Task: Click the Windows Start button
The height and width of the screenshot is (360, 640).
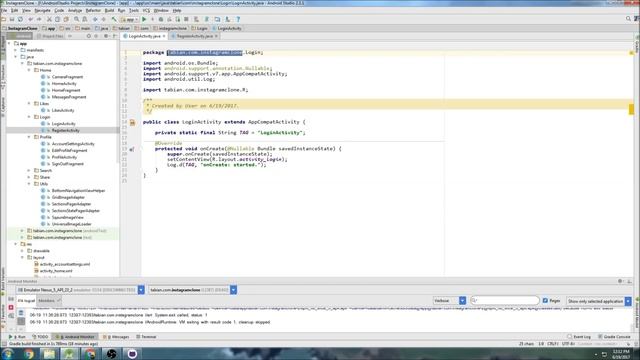Action: [8, 354]
